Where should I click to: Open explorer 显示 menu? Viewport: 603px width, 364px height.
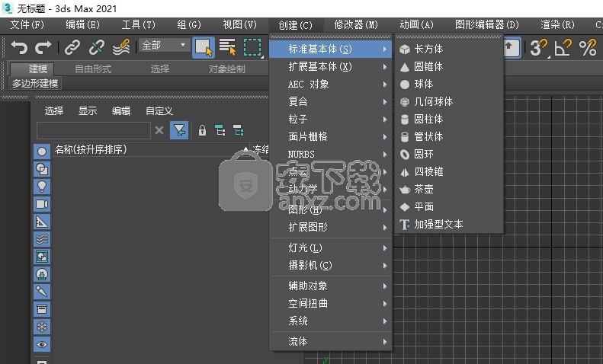coord(88,111)
